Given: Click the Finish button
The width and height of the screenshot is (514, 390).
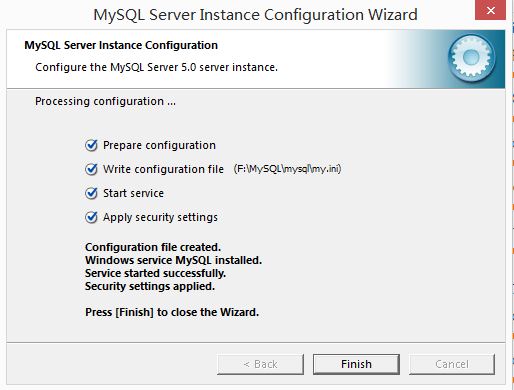Looking at the screenshot, I should tap(356, 364).
